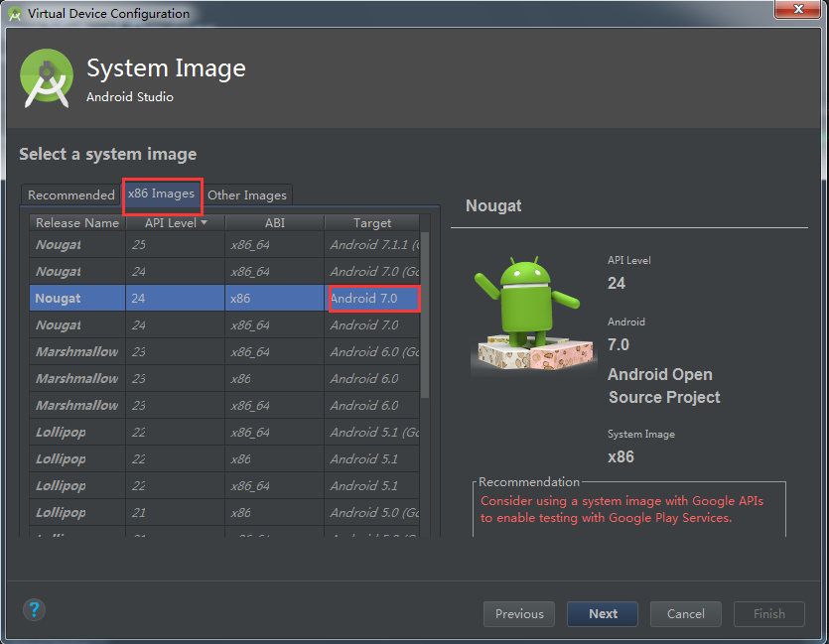Click the System Image value x86 in details
The height and width of the screenshot is (644, 829).
621,457
